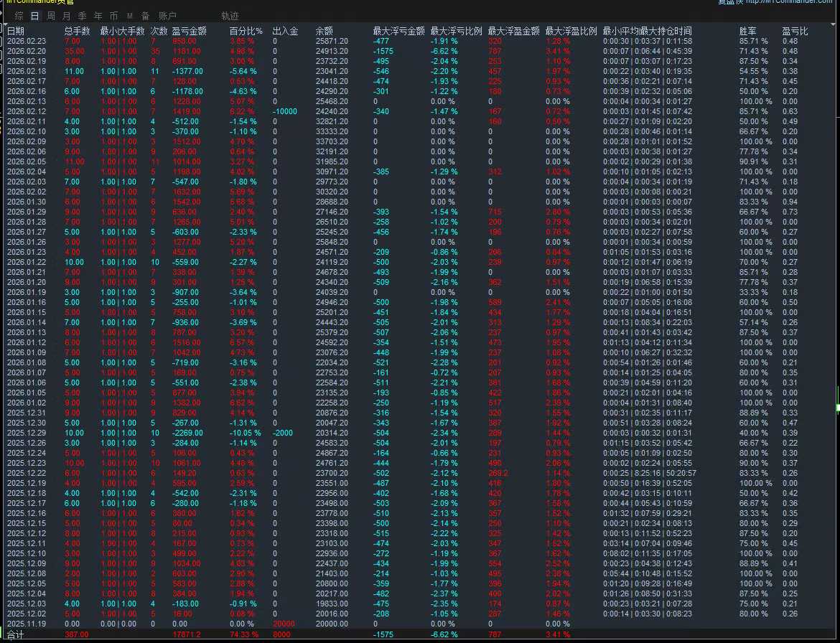Open the 季 quarterly tab

coord(82,16)
